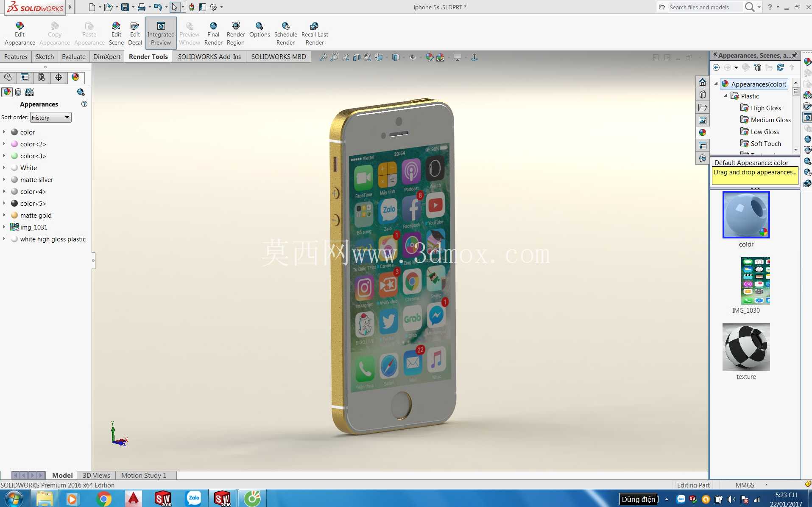812x507 pixels.
Task: Collapse Plastic folder node
Action: (x=725, y=96)
